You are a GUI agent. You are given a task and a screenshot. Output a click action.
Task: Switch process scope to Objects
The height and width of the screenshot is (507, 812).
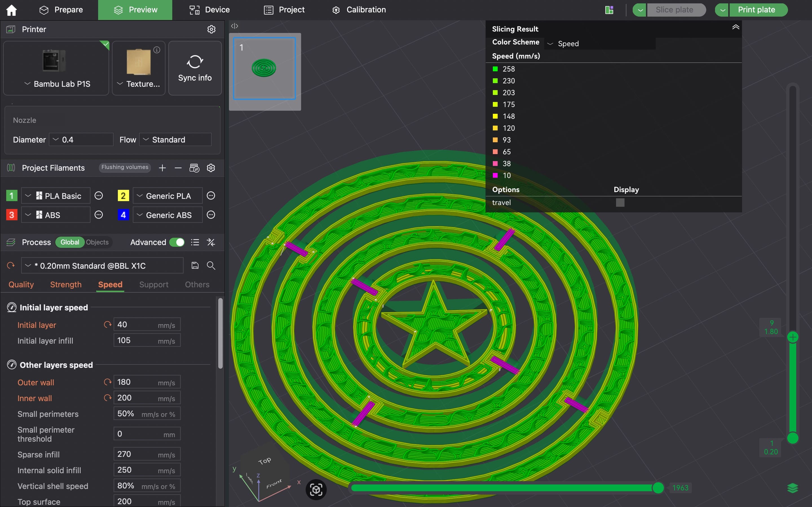[97, 242]
